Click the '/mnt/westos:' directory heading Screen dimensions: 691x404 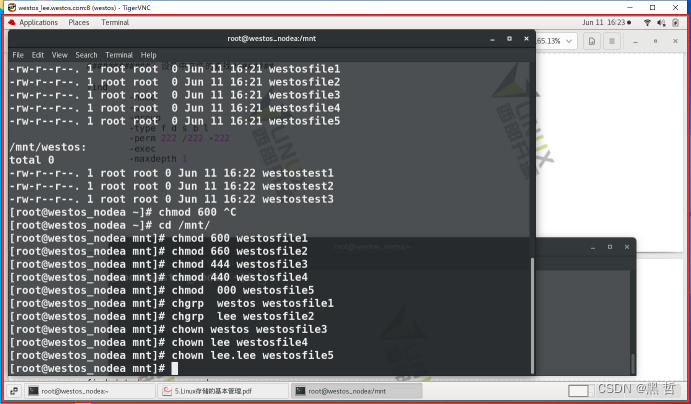pos(48,147)
